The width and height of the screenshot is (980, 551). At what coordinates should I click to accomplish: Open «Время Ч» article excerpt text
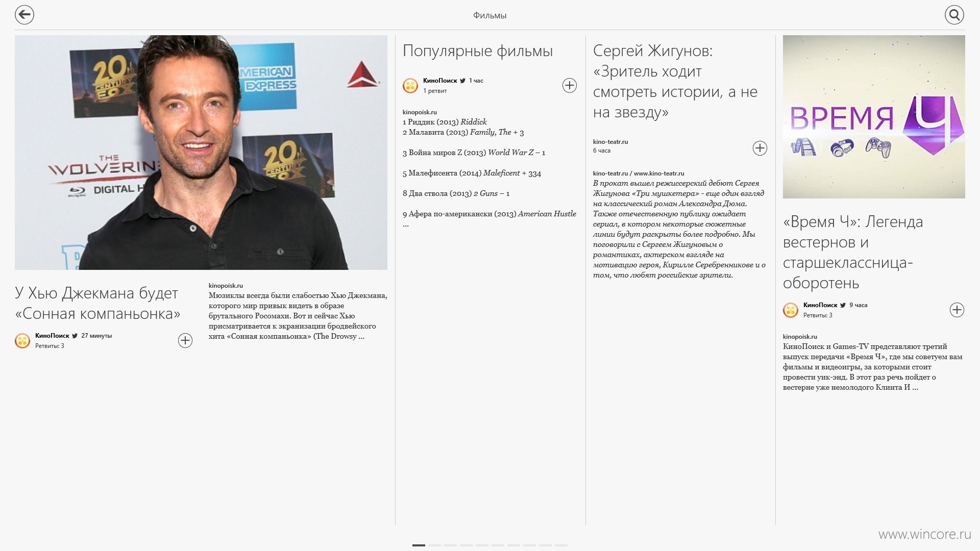[x=873, y=367]
